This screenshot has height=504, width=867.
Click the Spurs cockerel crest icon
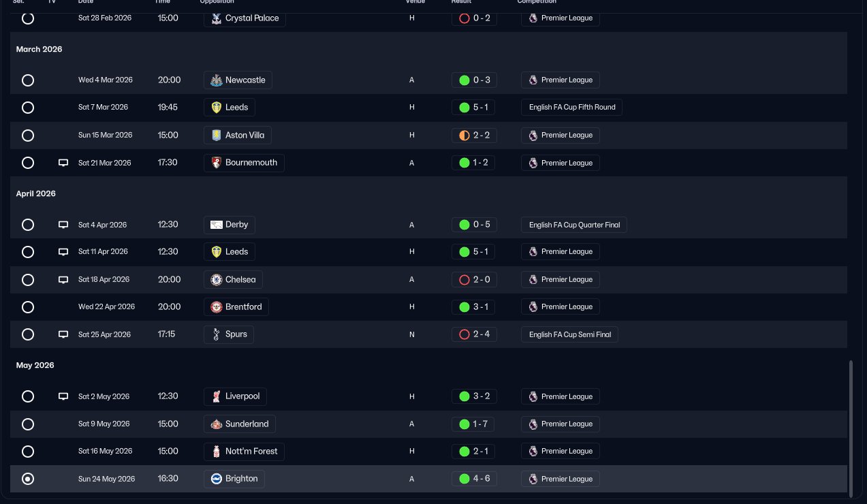pyautogui.click(x=216, y=335)
